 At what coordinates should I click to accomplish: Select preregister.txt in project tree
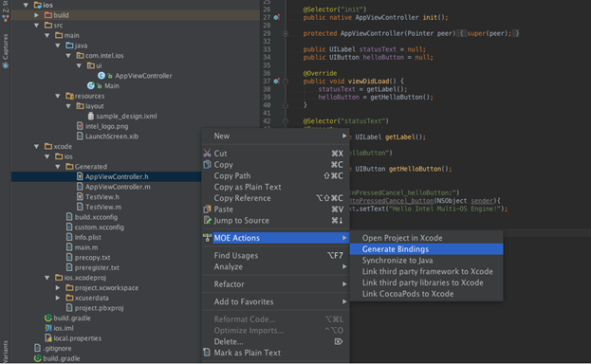97,267
